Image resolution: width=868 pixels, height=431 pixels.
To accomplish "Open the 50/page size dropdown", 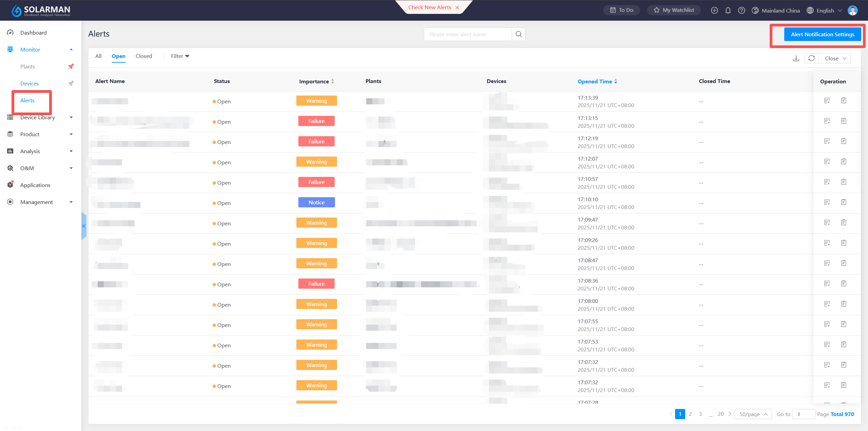I will click(753, 414).
